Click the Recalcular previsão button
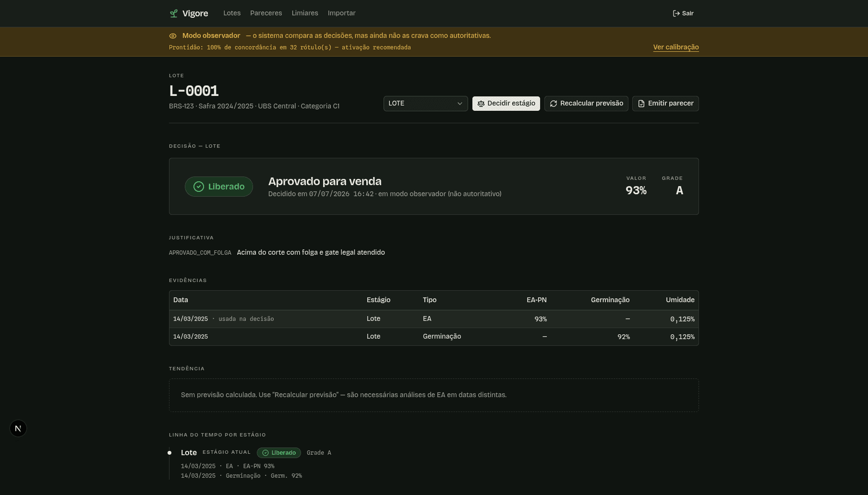Screen dimensions: 868x495 (x=586, y=104)
